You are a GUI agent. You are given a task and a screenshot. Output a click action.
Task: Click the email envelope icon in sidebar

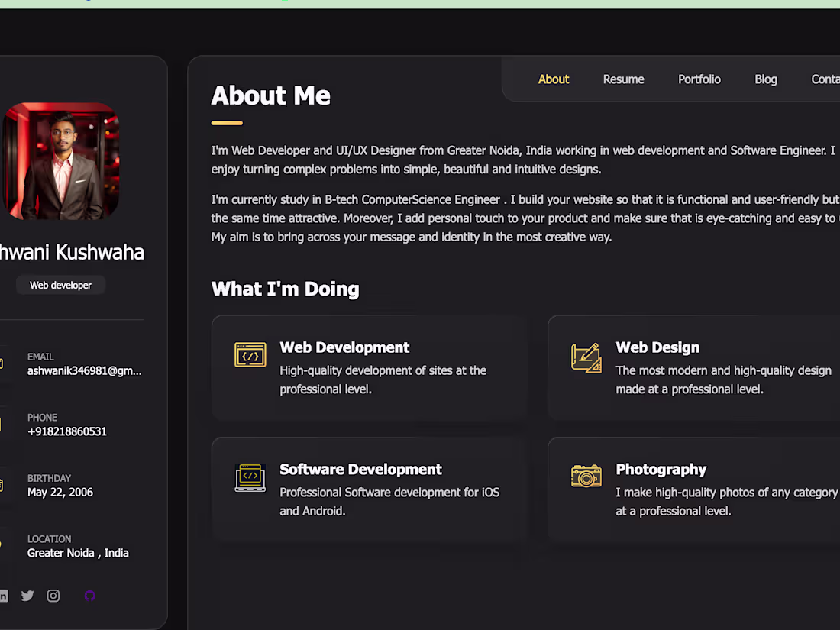[x=3, y=364]
